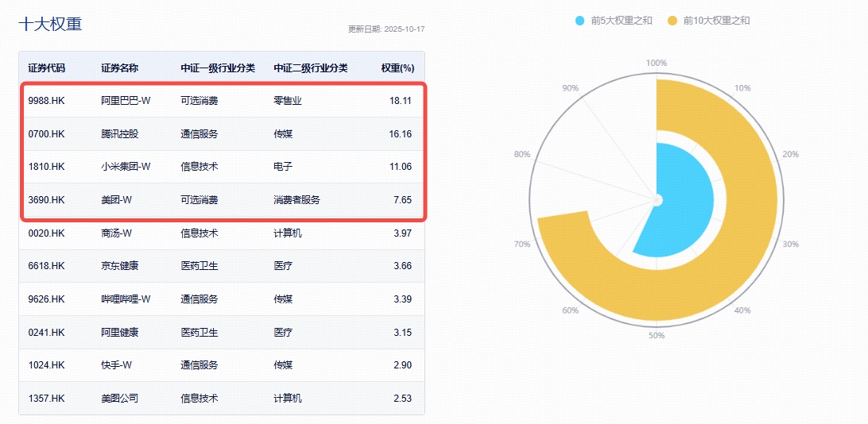The image size is (868, 424).
Task: Click the 哔哩哔哩-W stock name
Action: (126, 299)
